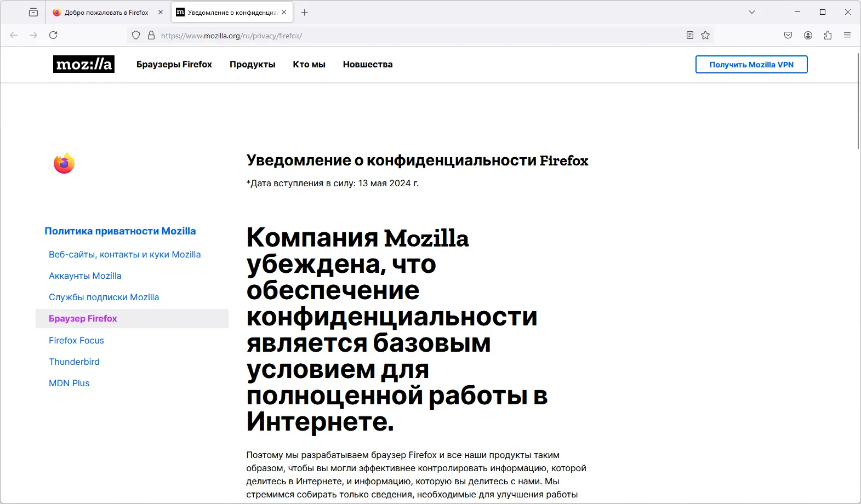This screenshot has height=504, width=861.
Task: Open Политика приватности Mozilla link
Action: tap(120, 231)
